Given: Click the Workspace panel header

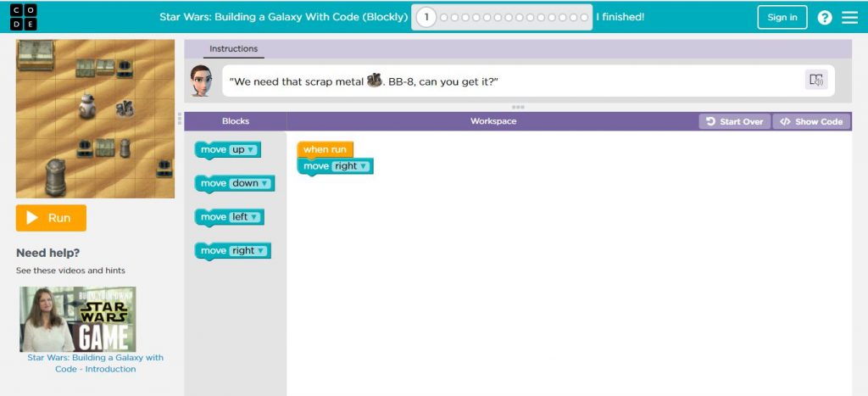Looking at the screenshot, I should pyautogui.click(x=493, y=121).
